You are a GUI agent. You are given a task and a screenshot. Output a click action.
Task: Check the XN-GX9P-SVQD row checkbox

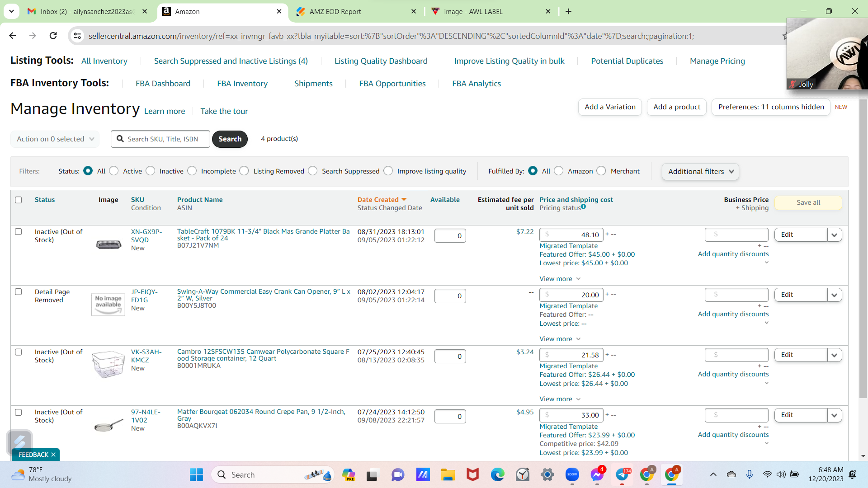[x=19, y=231]
